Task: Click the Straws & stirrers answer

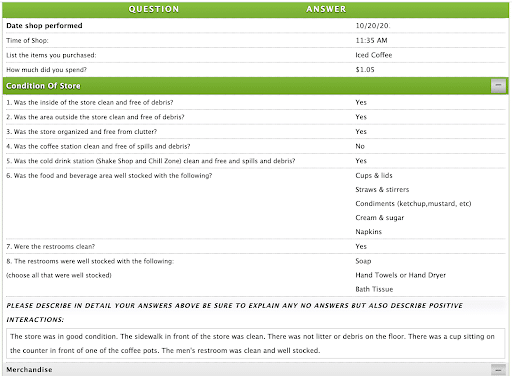Action: coord(382,190)
